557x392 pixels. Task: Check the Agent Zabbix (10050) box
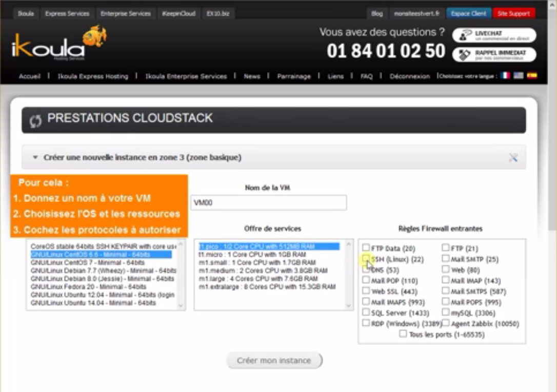click(x=446, y=322)
